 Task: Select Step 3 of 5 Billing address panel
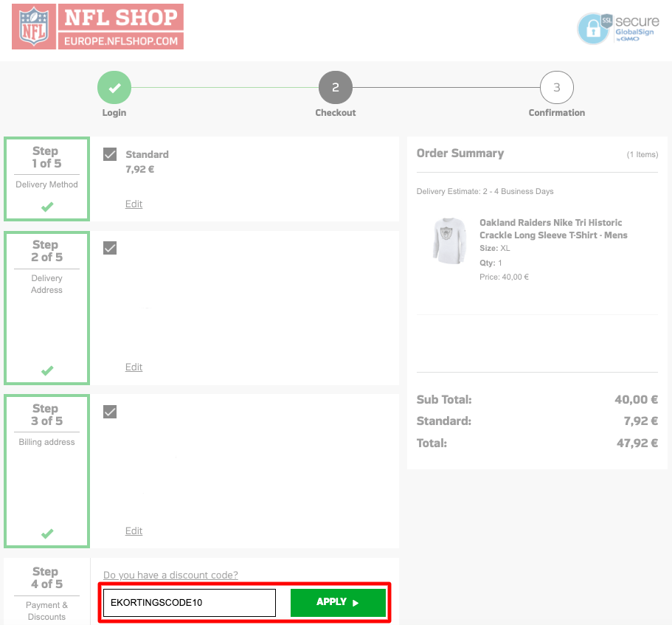[x=46, y=471]
